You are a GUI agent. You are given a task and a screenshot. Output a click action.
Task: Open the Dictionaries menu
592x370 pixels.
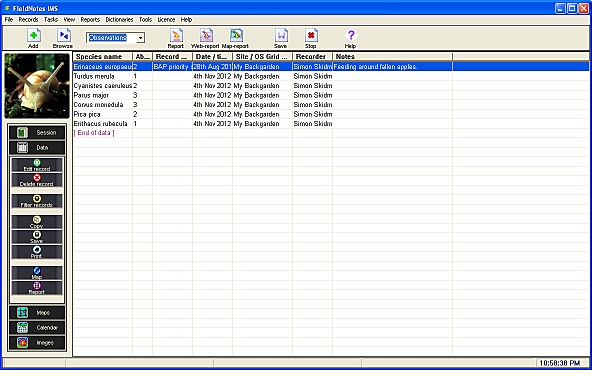click(x=119, y=20)
